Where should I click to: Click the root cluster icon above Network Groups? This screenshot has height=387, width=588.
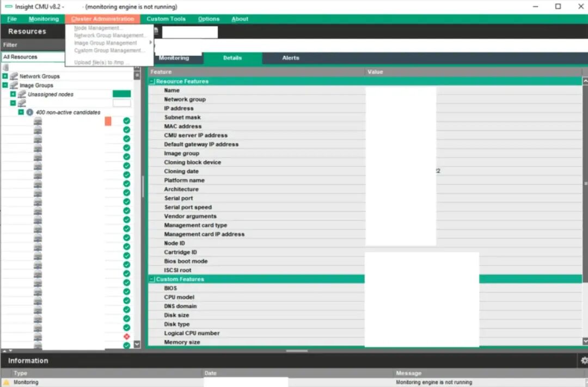pyautogui.click(x=5, y=68)
